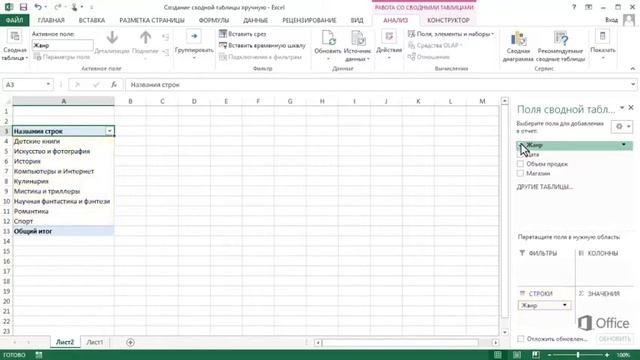The height and width of the screenshot is (360, 640).
Task: Check the Объем продаж field
Action: coord(520,164)
